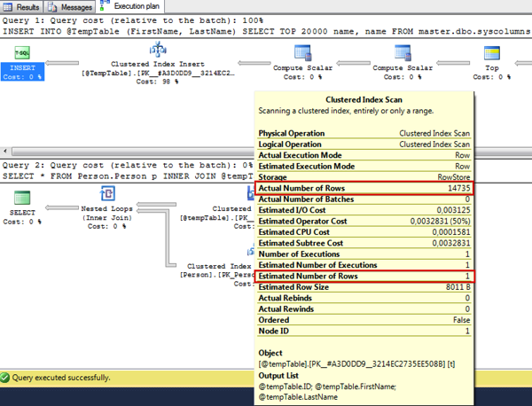Click the green Query executed successfully checkmark
Screen dimensions: 532x406
4,378
